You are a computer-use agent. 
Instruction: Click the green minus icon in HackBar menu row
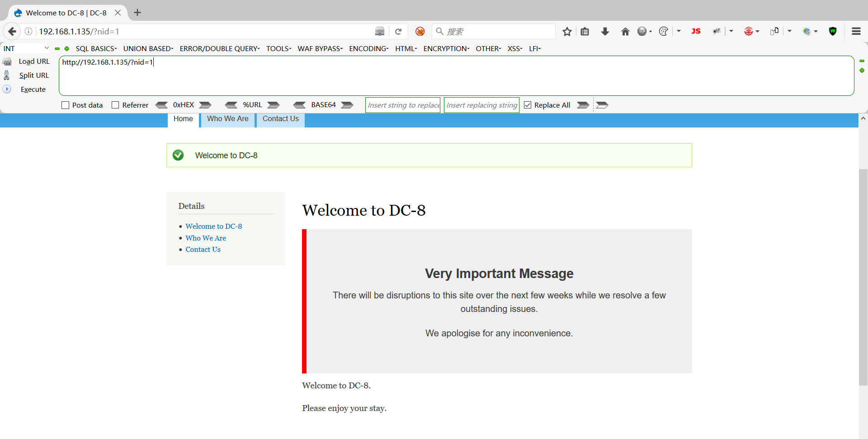(x=57, y=48)
